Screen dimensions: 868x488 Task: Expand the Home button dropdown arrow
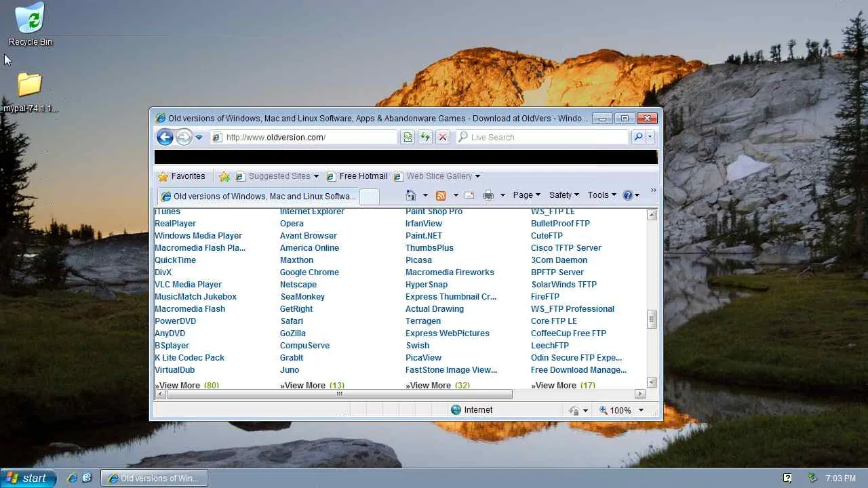tap(425, 195)
